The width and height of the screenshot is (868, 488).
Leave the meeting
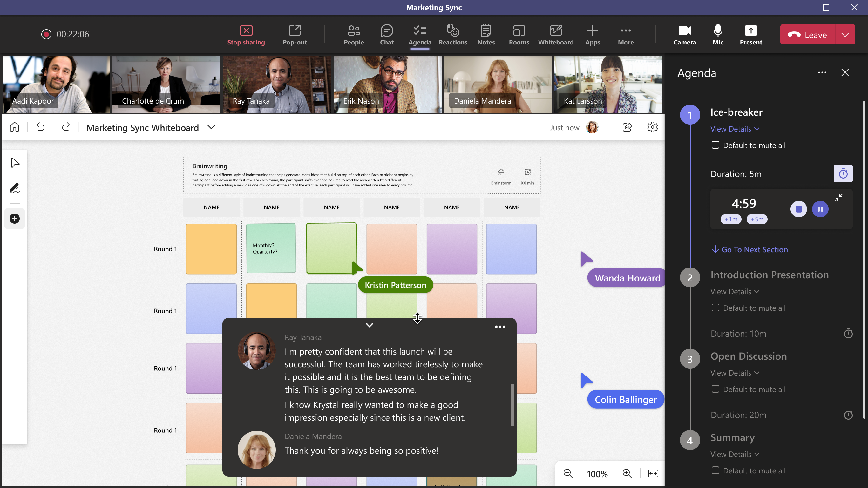(x=807, y=34)
